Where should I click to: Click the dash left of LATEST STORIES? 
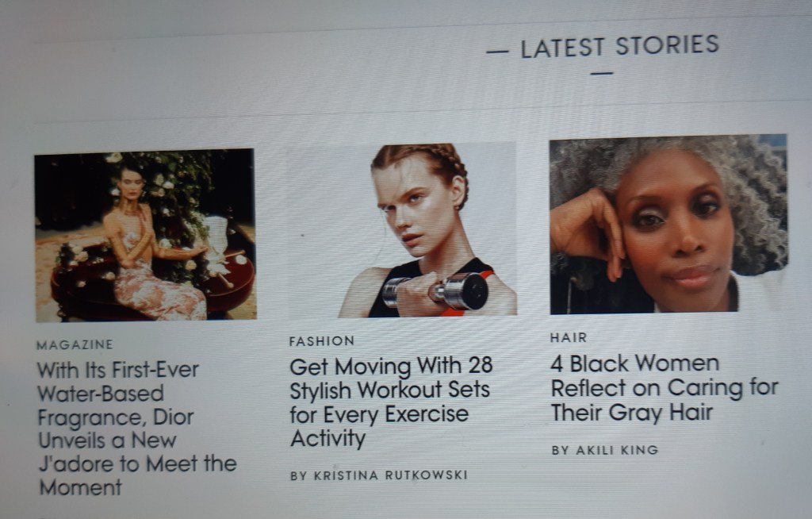click(x=498, y=52)
